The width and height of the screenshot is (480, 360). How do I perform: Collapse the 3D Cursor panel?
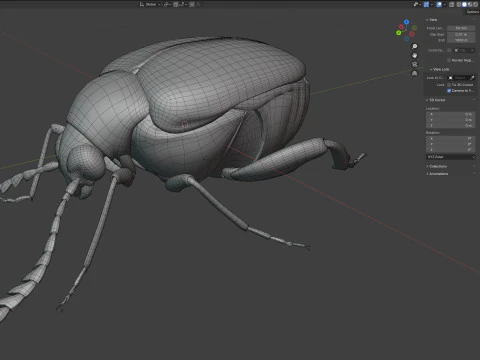coord(436,100)
